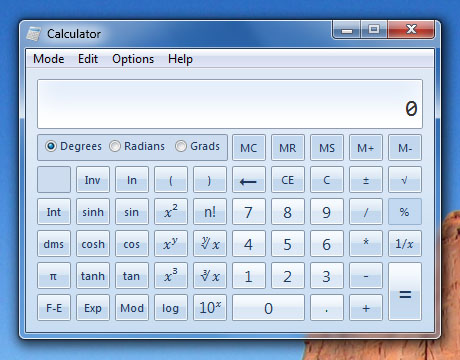Click digit 9 on the keypad
Image resolution: width=460 pixels, height=360 pixels.
pos(327,212)
